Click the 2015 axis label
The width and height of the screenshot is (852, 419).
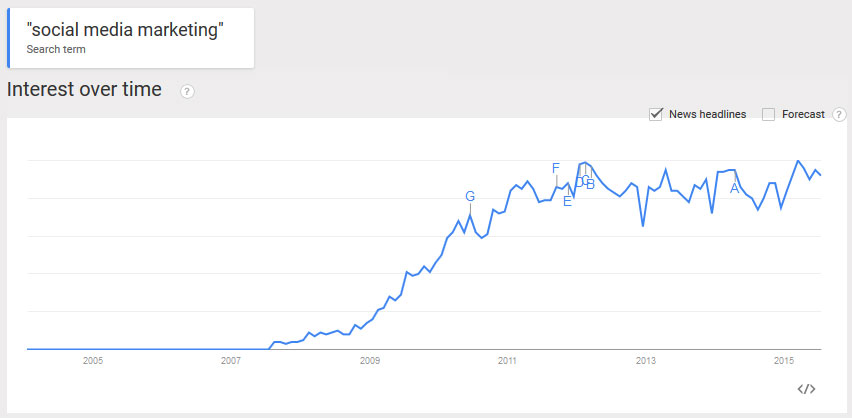pos(784,360)
